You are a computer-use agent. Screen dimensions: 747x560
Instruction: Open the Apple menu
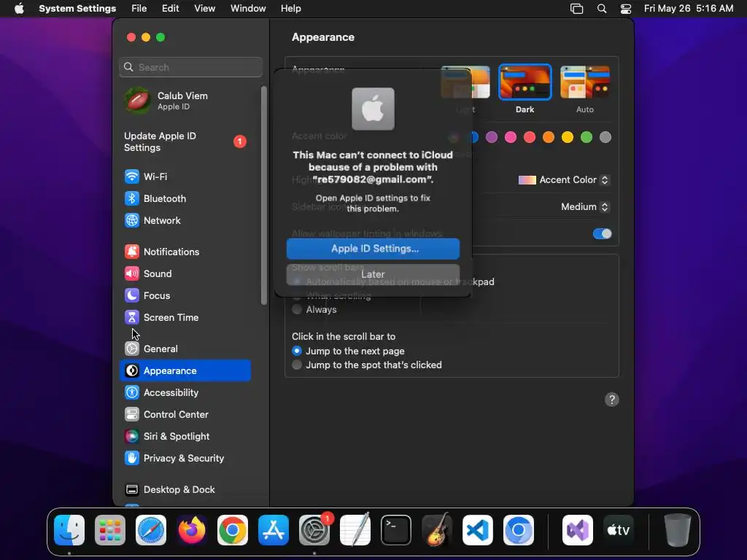(19, 9)
